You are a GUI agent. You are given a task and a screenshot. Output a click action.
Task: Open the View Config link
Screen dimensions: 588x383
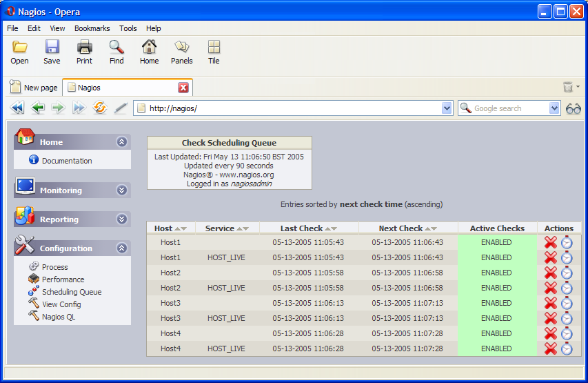[x=61, y=304]
